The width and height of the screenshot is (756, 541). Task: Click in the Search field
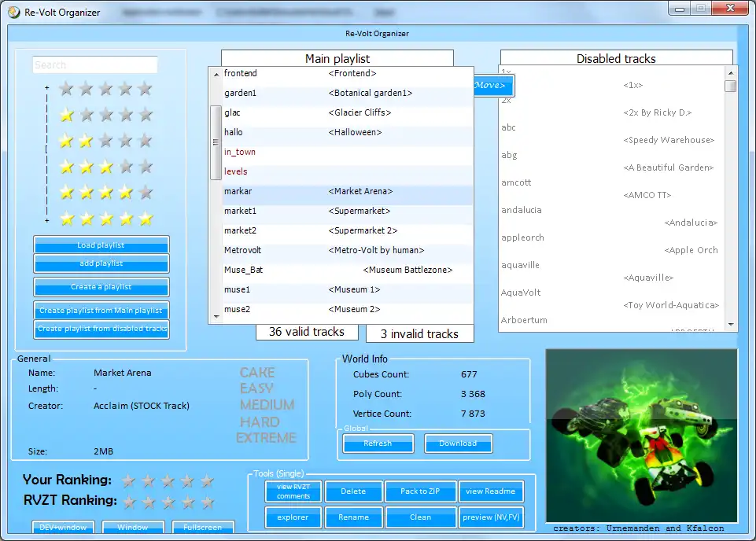coord(95,65)
